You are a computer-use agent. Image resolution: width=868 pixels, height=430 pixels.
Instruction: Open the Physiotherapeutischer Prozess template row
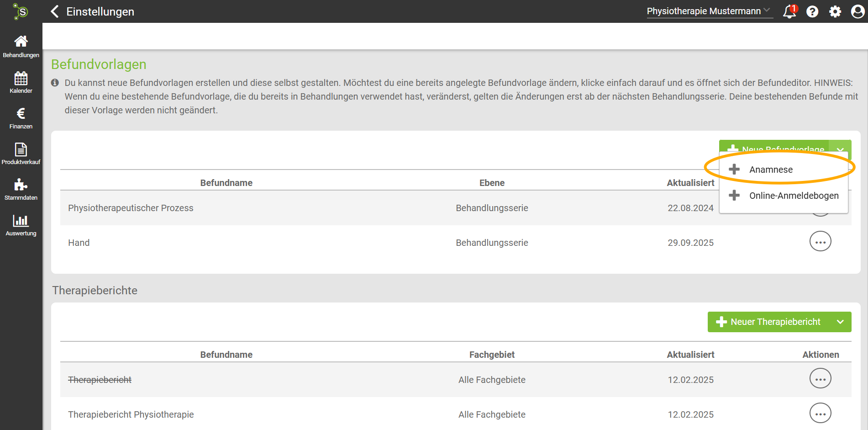point(131,208)
